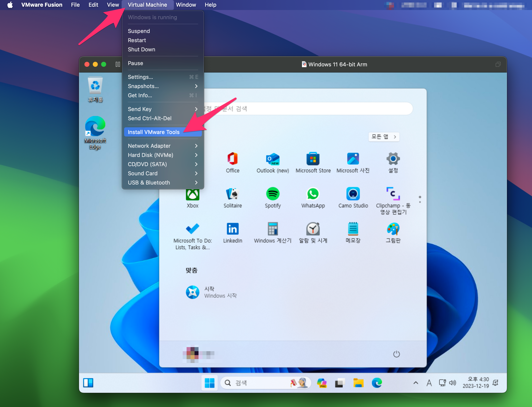Open the Window menu in menu bar
The height and width of the screenshot is (407, 532).
tap(186, 5)
